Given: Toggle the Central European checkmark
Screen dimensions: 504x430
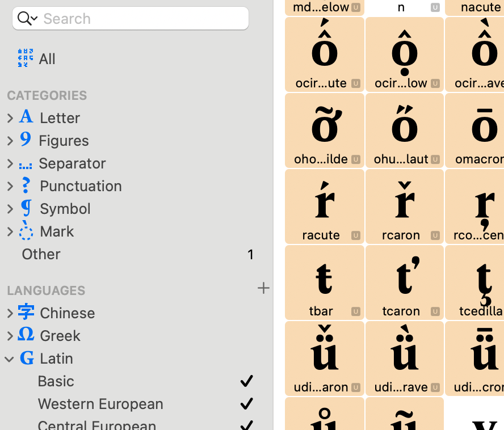Looking at the screenshot, I should click(x=246, y=424).
